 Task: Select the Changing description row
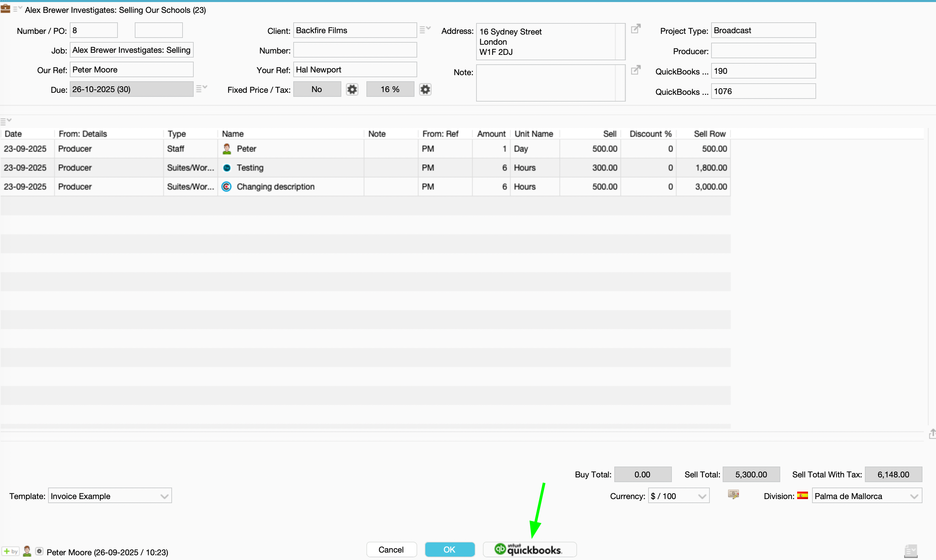click(x=276, y=187)
